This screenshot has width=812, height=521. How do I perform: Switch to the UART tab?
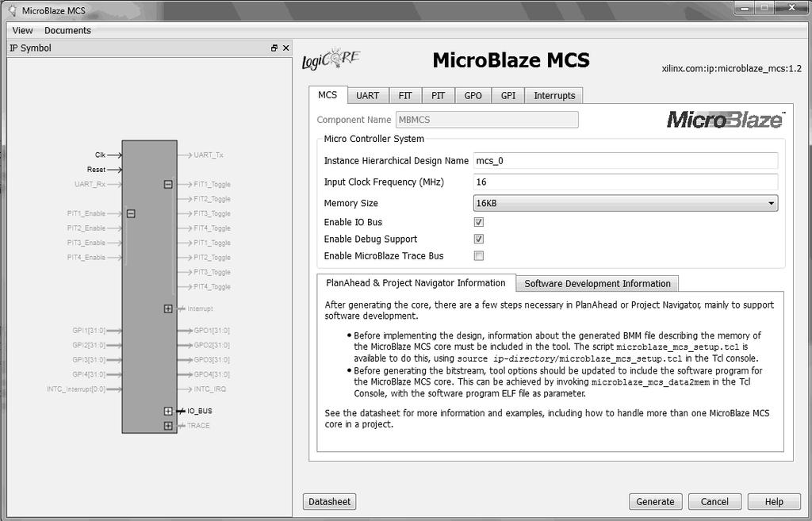(368, 96)
